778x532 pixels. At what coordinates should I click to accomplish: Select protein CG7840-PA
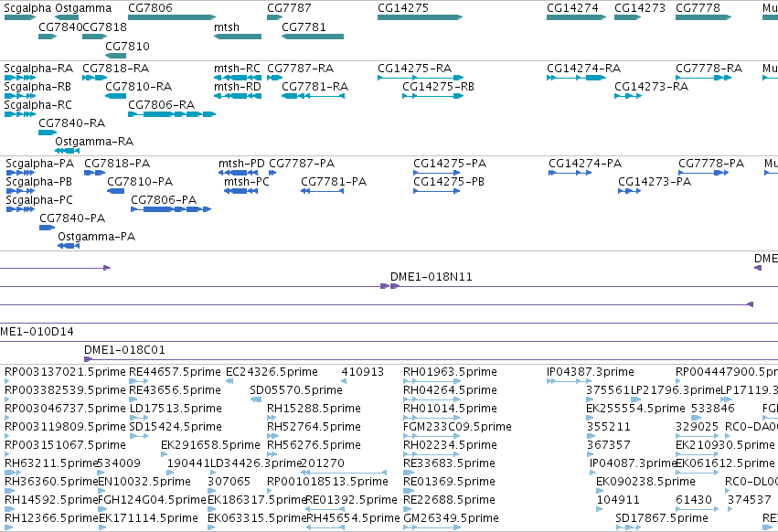click(x=72, y=218)
